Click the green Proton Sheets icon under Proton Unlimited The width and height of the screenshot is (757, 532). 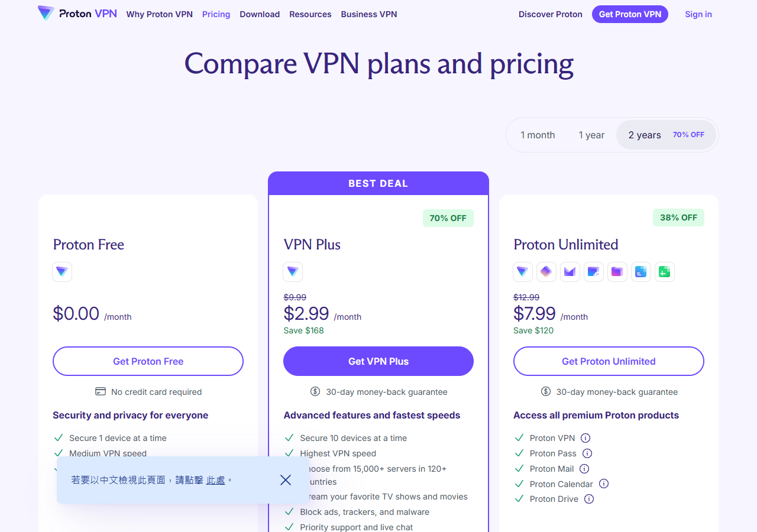pyautogui.click(x=665, y=272)
